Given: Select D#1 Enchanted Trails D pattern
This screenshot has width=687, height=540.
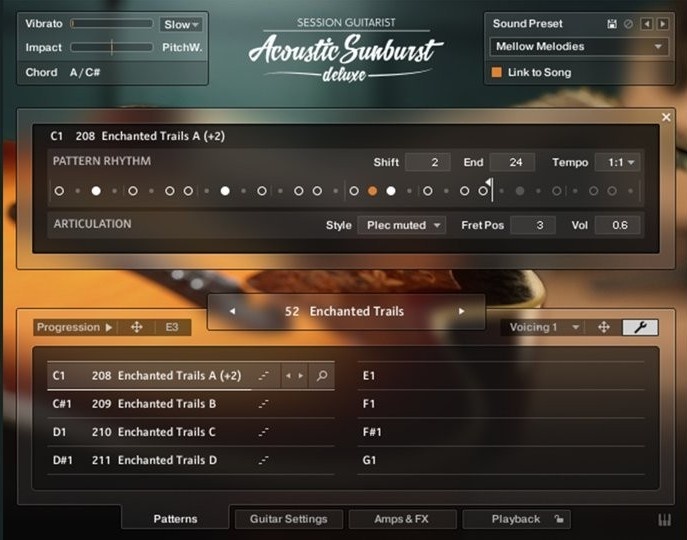Looking at the screenshot, I should pyautogui.click(x=191, y=460).
